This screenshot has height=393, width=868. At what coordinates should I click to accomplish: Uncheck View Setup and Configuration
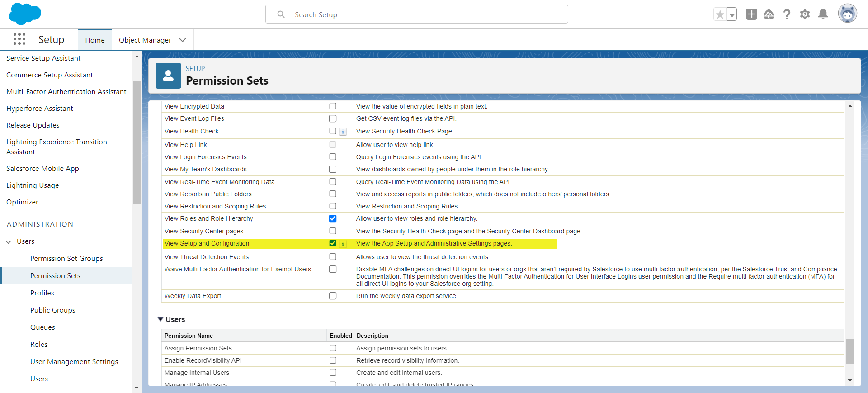pyautogui.click(x=333, y=243)
